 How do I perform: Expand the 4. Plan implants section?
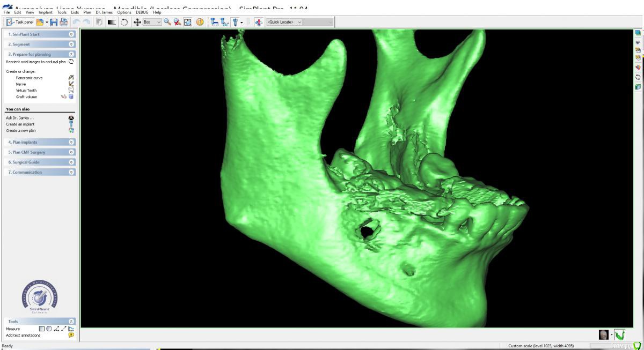(72, 142)
